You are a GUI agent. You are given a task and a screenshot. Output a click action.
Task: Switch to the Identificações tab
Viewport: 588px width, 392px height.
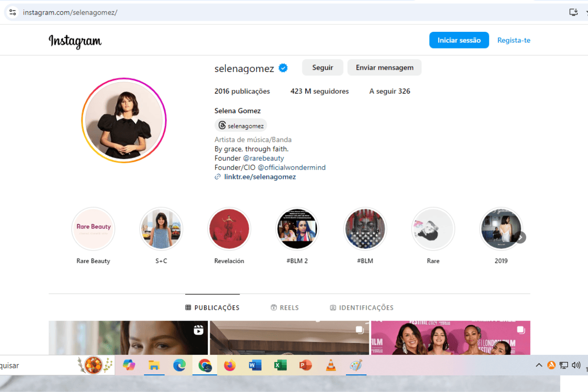pyautogui.click(x=362, y=308)
